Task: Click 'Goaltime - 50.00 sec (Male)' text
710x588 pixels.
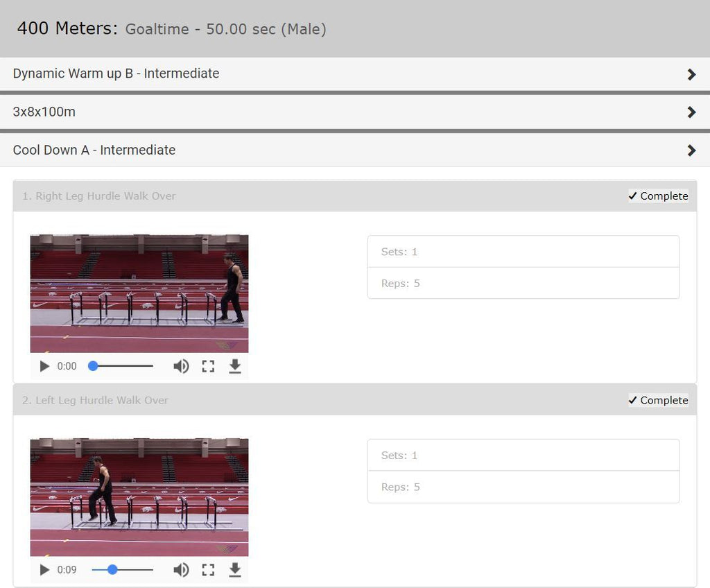Action: pyautogui.click(x=225, y=29)
